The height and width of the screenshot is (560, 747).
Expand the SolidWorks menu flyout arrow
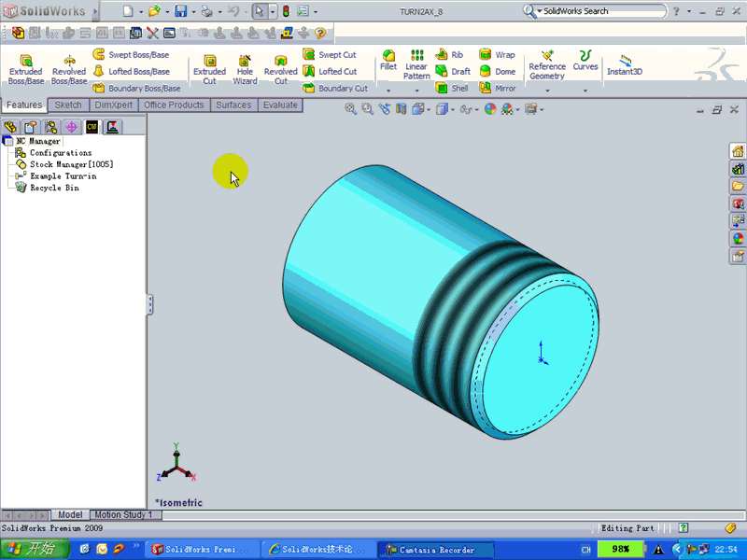(x=95, y=11)
